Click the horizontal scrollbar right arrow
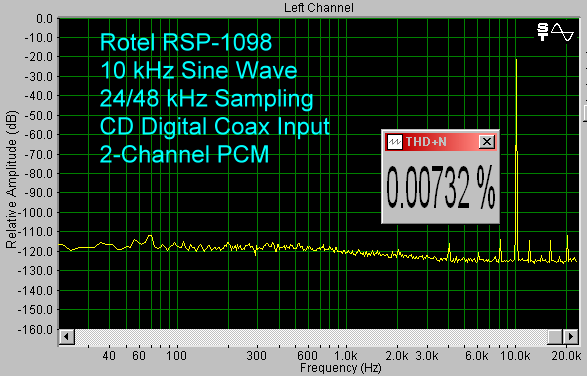 coord(570,336)
